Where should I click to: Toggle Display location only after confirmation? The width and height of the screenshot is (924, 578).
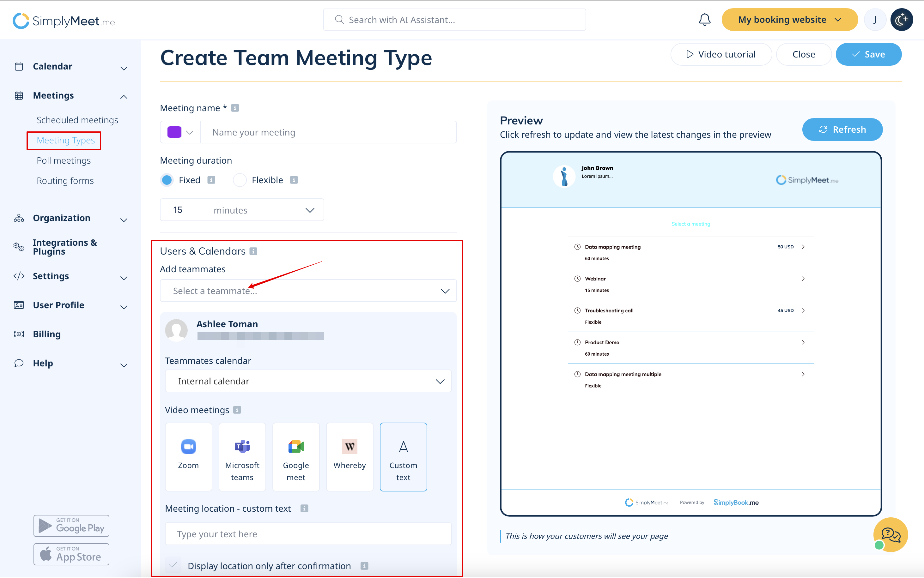(173, 565)
